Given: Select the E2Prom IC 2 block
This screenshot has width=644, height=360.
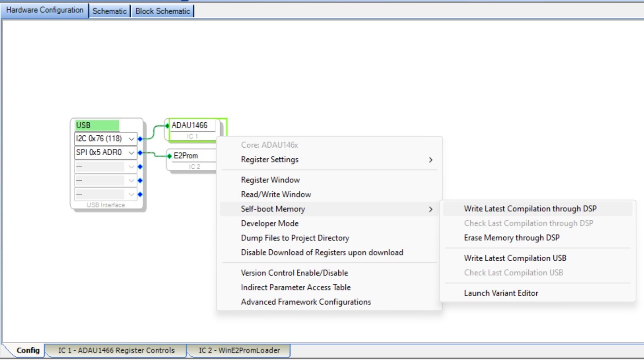Looking at the screenshot, I should (x=192, y=160).
